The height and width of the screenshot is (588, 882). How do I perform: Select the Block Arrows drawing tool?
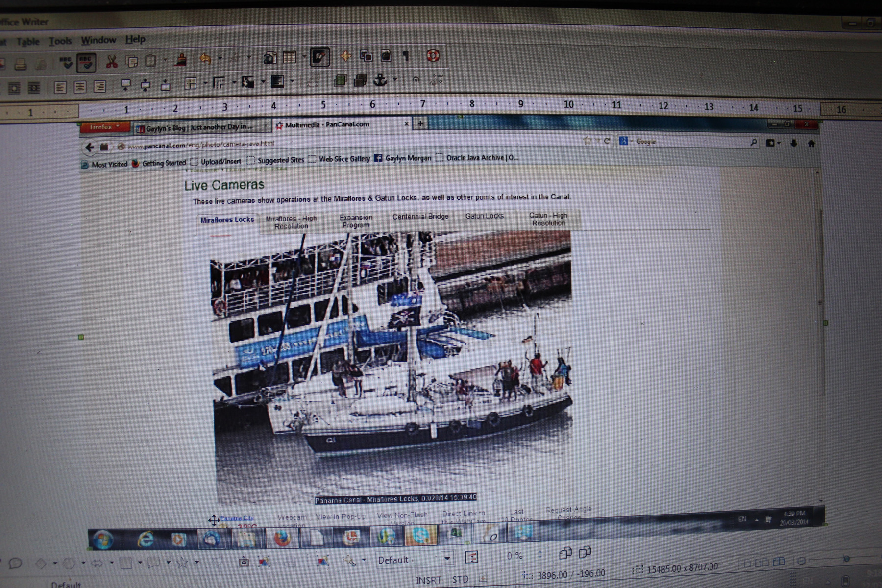point(98,563)
